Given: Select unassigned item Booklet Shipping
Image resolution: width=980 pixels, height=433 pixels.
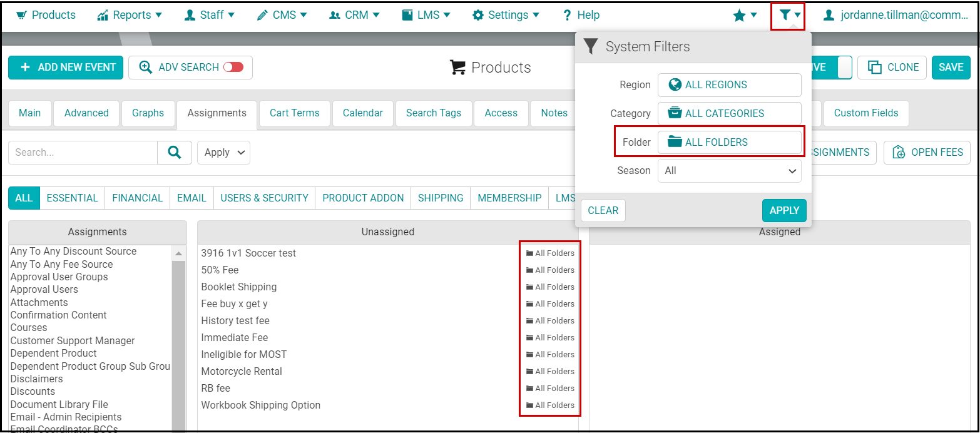Looking at the screenshot, I should 238,287.
